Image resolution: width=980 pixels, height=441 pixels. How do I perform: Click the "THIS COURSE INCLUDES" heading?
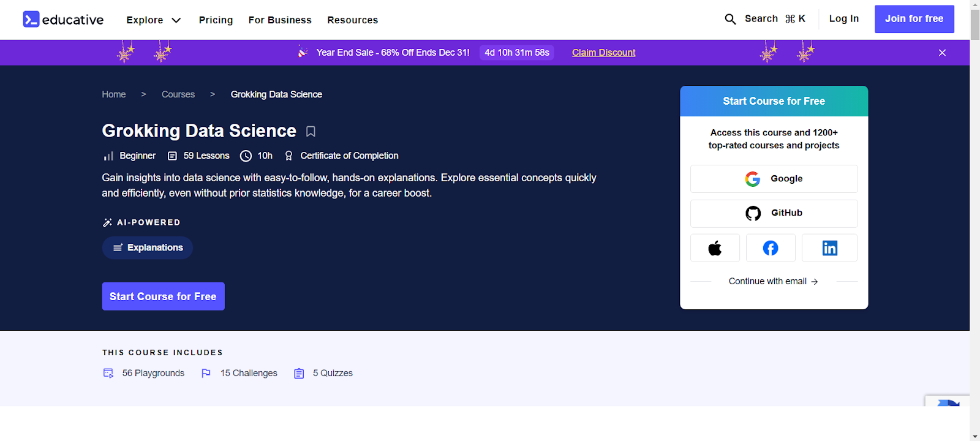click(162, 353)
